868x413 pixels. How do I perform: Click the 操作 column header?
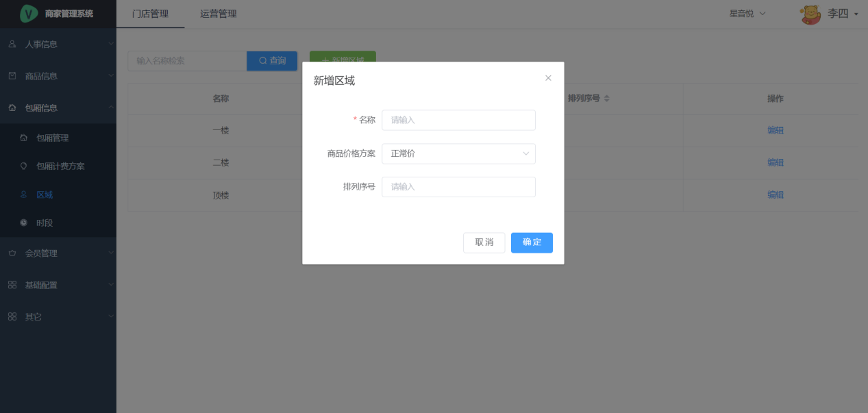coord(776,99)
